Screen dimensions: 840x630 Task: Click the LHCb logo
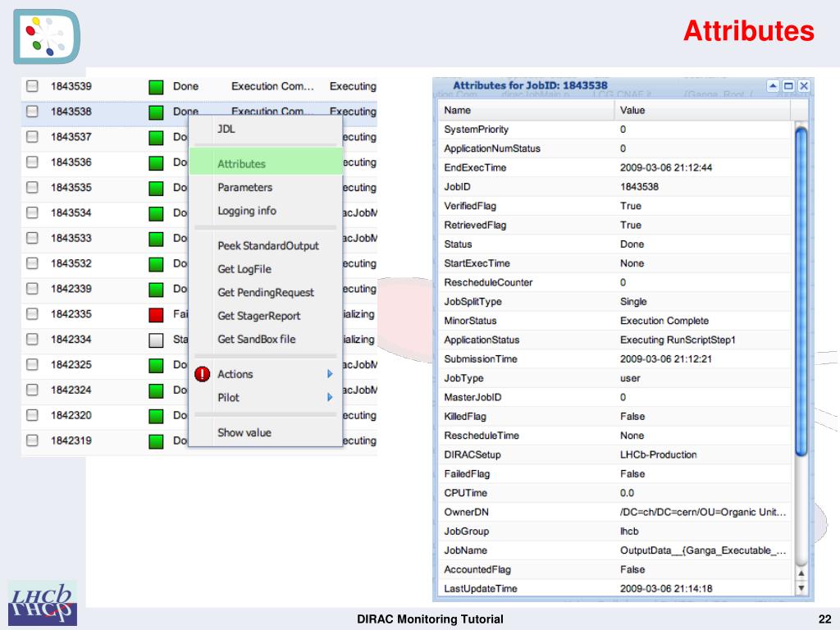click(x=43, y=603)
